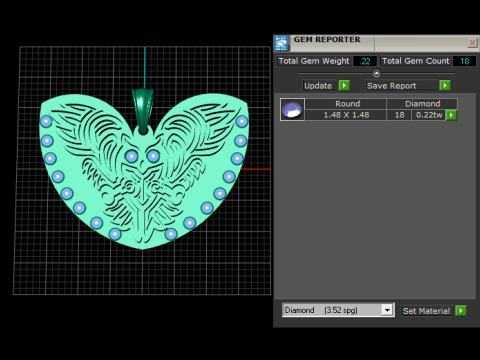Click the Total Gem Count value field
The width and height of the screenshot is (480, 360).
pyautogui.click(x=464, y=61)
